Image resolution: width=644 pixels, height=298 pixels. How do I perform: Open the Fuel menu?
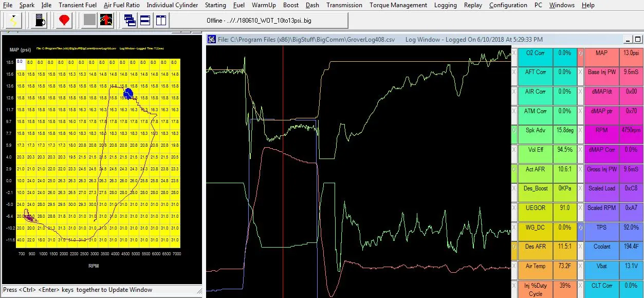pos(238,5)
